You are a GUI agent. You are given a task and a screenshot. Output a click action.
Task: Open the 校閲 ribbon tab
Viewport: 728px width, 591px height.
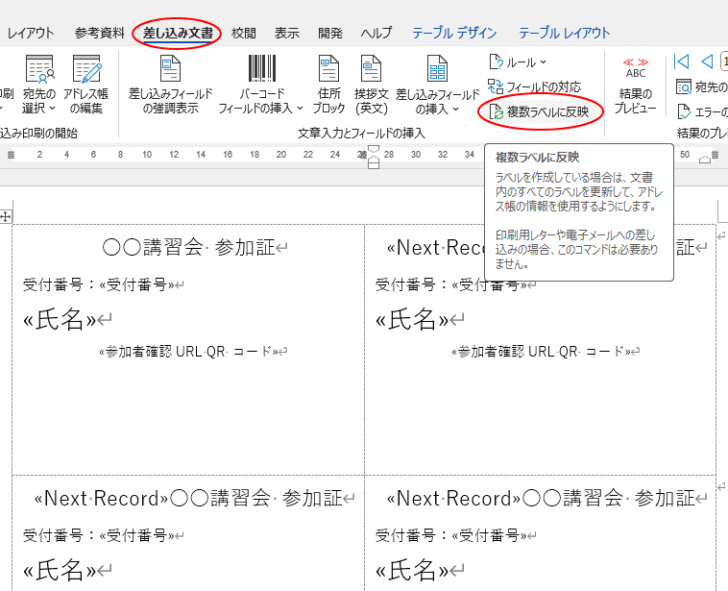tap(244, 33)
